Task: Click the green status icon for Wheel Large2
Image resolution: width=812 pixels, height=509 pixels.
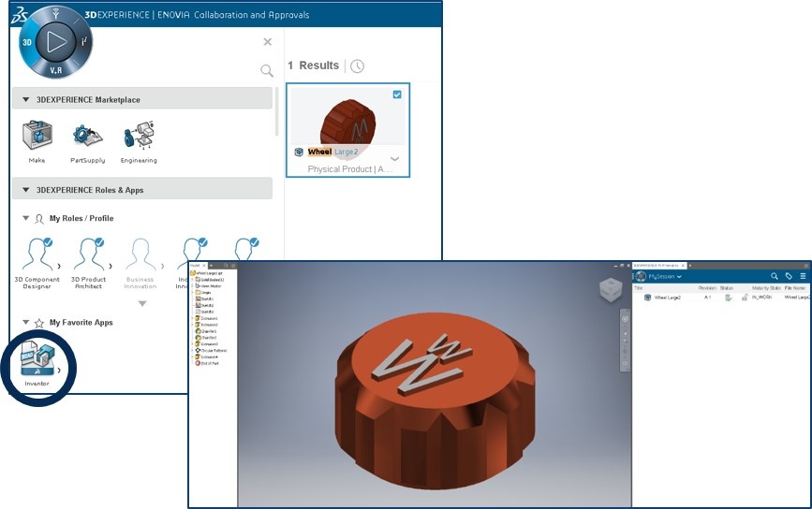Action: 728,298
